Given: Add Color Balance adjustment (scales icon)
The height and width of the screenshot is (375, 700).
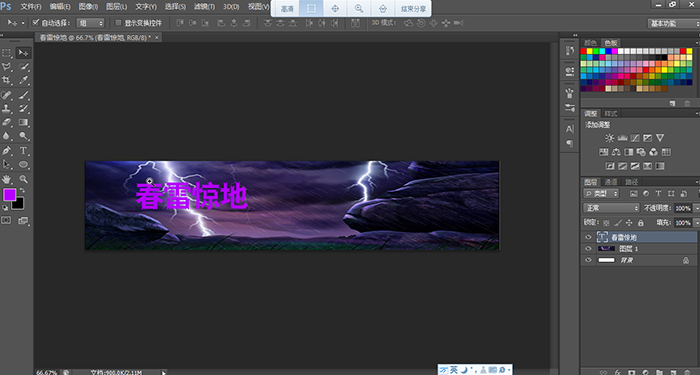Looking at the screenshot, I should [616, 152].
